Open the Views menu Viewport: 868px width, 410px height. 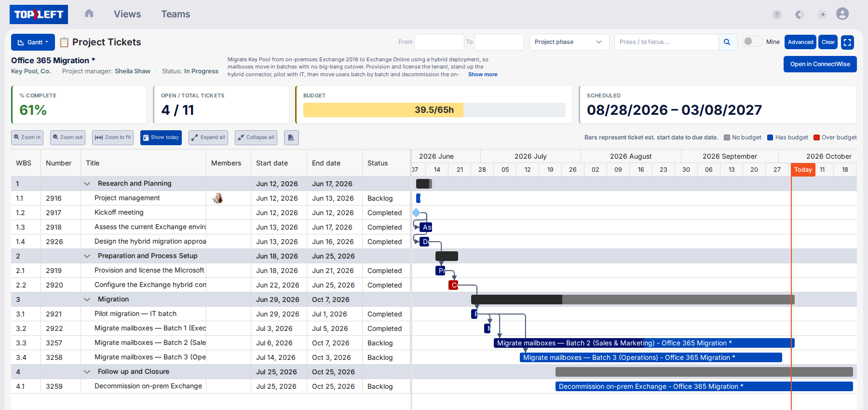(x=127, y=14)
